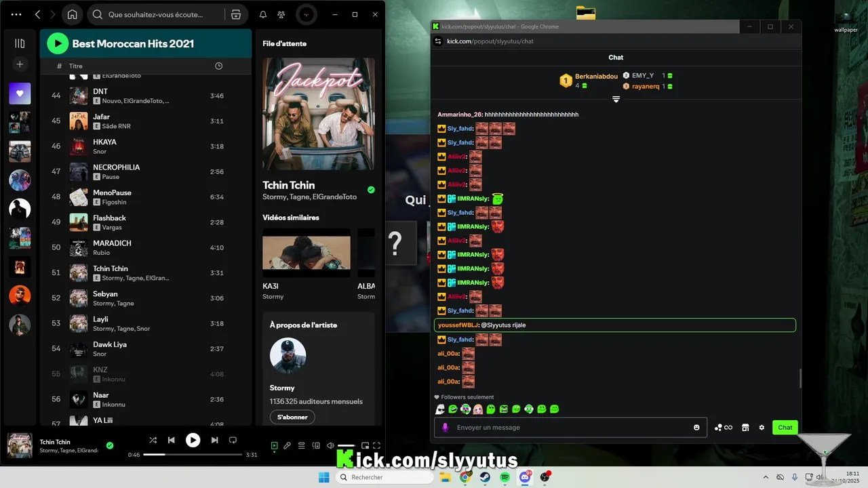Open the Kick channel points icon
The image size is (868, 488).
click(x=723, y=428)
